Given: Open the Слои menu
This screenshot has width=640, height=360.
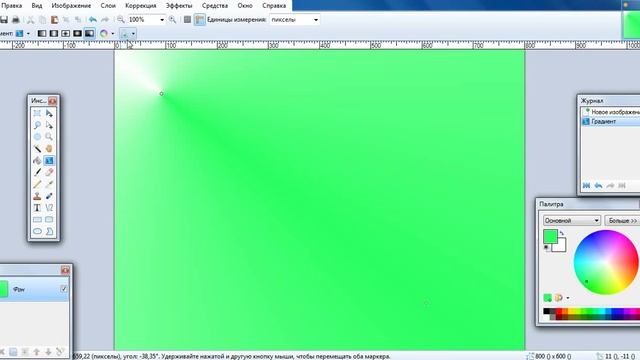Looking at the screenshot, I should (108, 6).
